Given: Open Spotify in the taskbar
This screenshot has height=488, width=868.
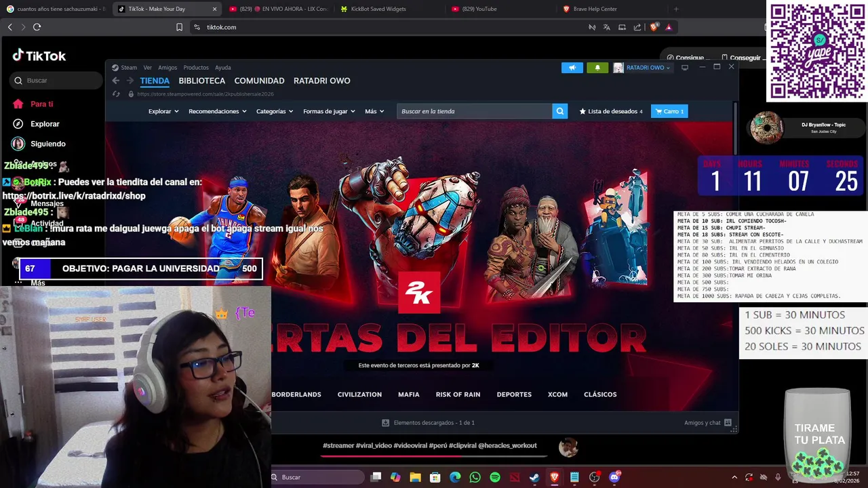Looking at the screenshot, I should coord(495,477).
